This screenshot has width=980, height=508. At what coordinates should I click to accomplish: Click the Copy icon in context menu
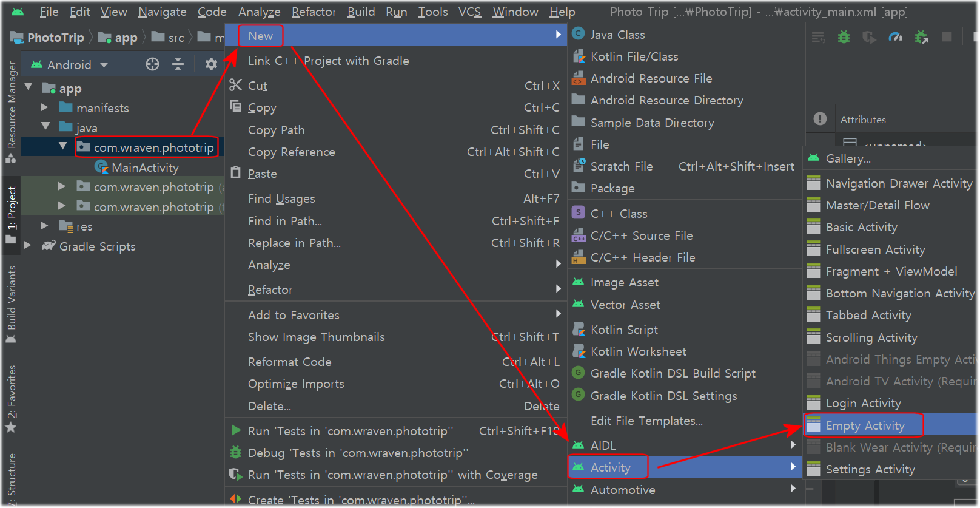point(236,107)
